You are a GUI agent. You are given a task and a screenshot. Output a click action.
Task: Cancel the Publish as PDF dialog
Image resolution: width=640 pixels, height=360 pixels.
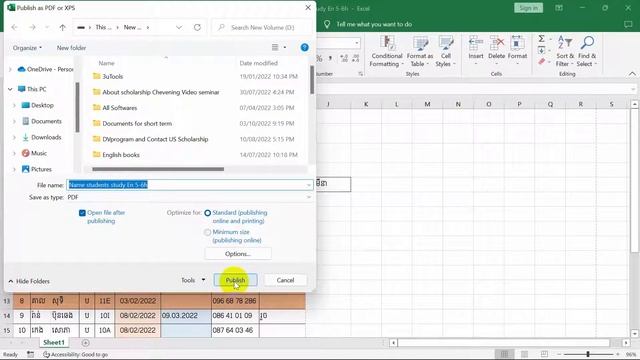[285, 280]
